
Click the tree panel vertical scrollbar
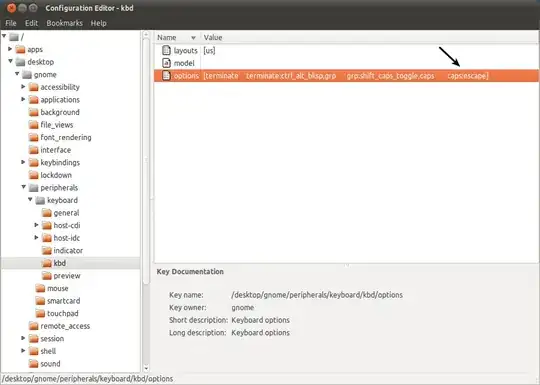tap(146, 162)
